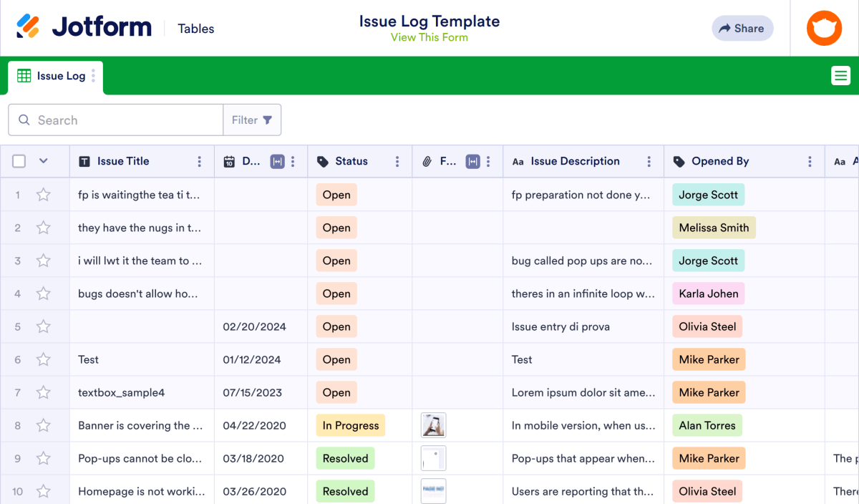Click the avatar icon in the top-right corner
The width and height of the screenshot is (859, 504).
click(824, 28)
